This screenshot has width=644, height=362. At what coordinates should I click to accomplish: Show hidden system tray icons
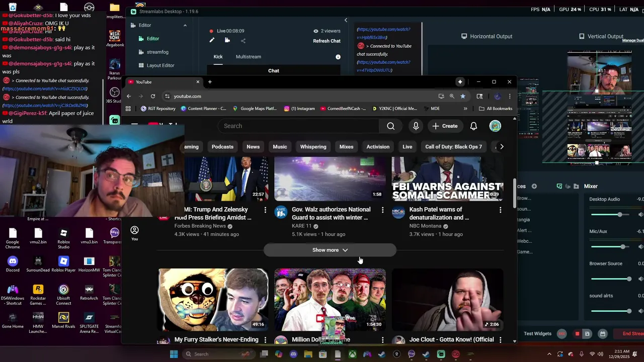549,354
